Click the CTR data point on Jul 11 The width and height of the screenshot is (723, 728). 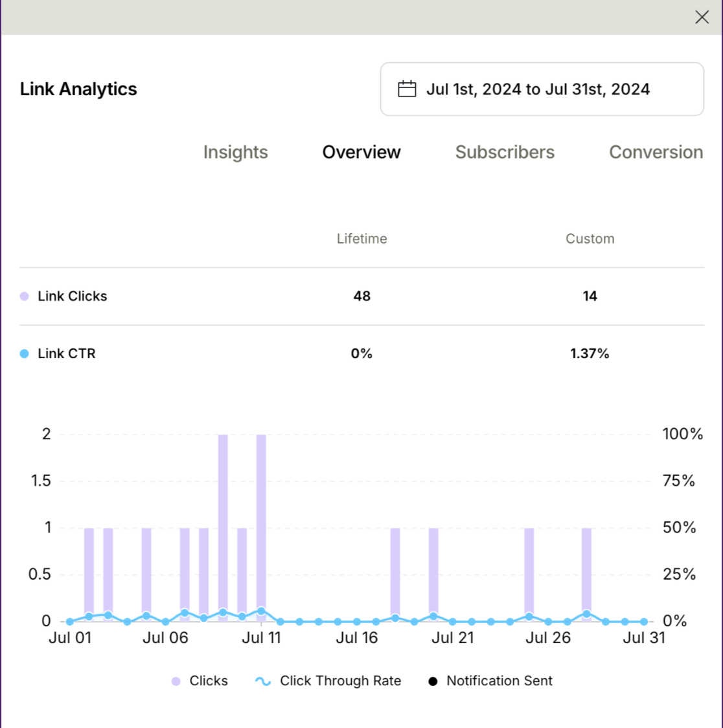coord(261,610)
